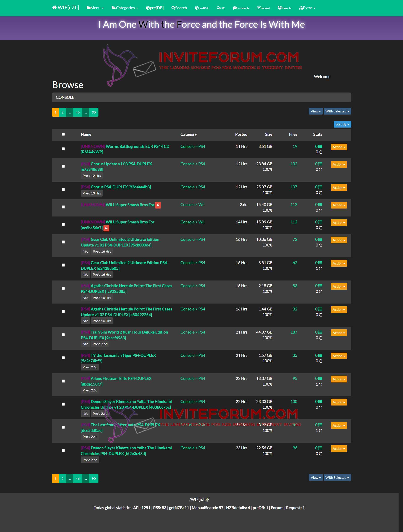Screen dimensions: 403x532
Task: Click the red lock icon on the Wii U row posted 2.6d
Action: pos(158,205)
